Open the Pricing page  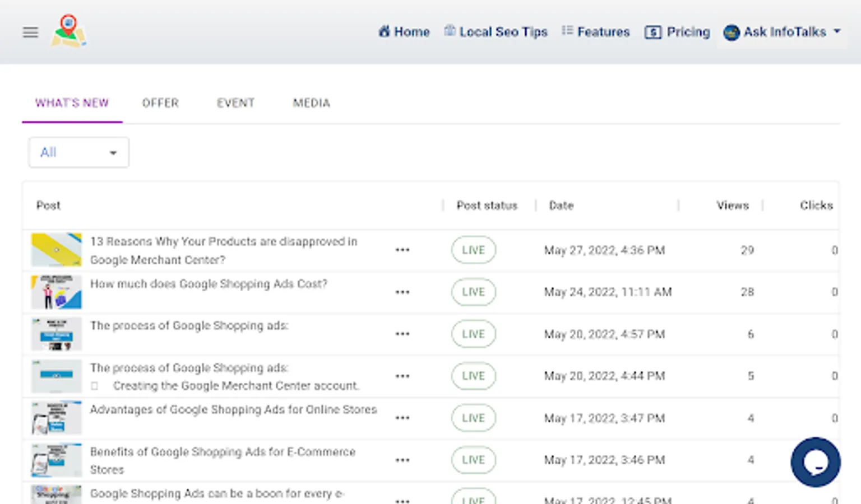click(677, 32)
